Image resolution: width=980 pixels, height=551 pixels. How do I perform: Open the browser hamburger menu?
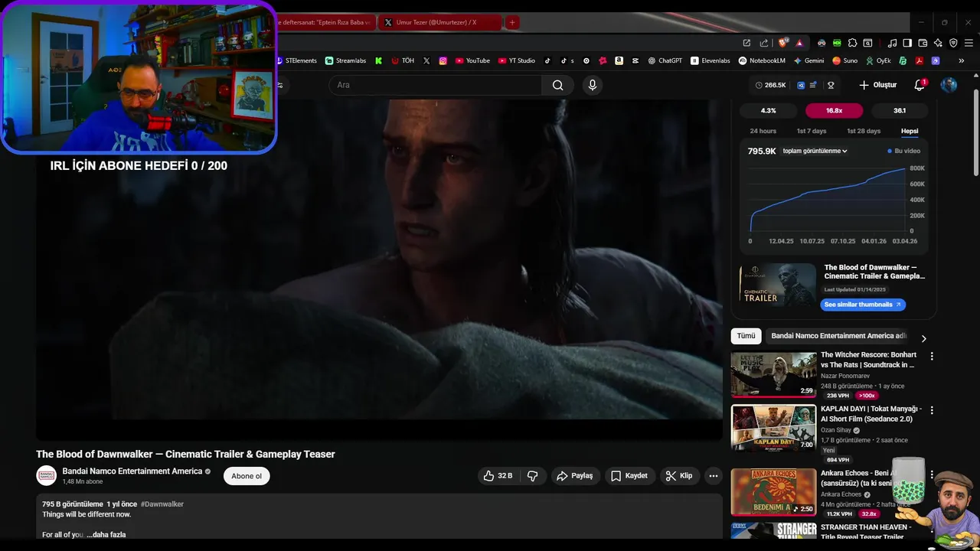969,43
